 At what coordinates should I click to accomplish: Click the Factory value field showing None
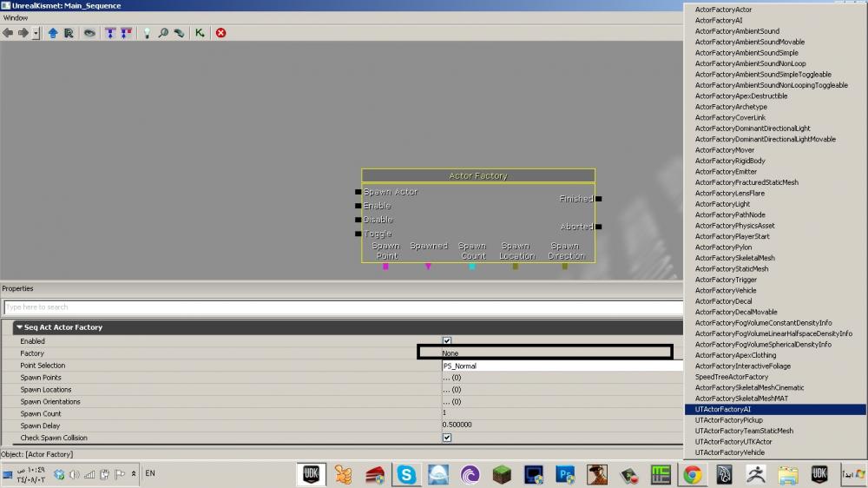pos(545,353)
